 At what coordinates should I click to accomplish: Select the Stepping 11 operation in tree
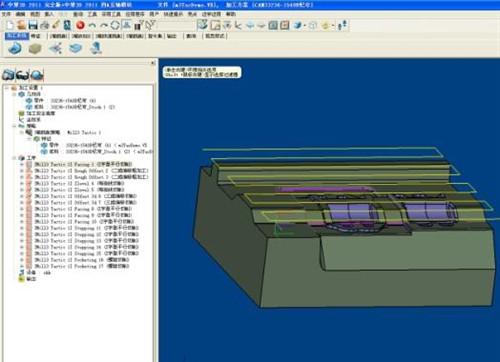click(86, 228)
